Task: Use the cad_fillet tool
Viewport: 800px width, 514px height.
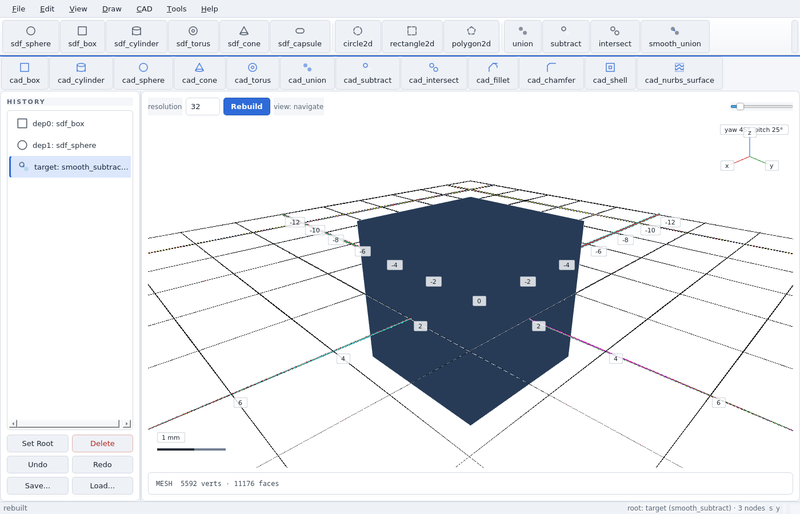Action: coord(493,74)
